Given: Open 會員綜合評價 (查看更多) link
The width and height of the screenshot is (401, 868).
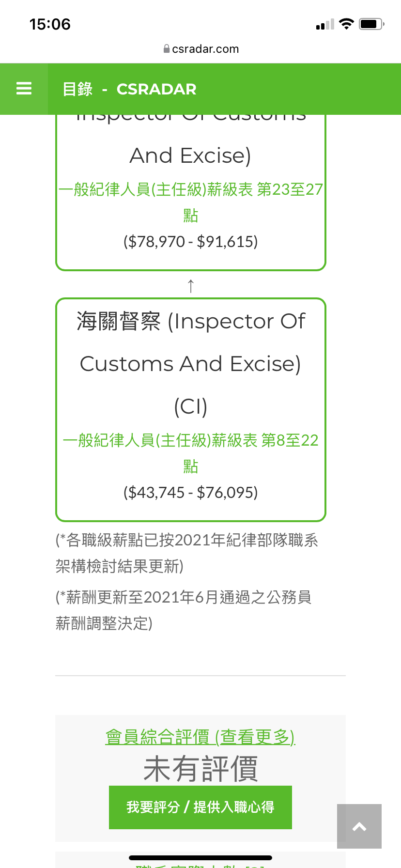Looking at the screenshot, I should click(x=200, y=737).
